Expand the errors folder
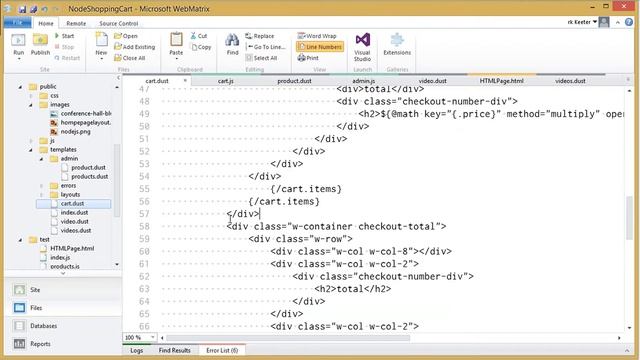The image size is (640, 360). point(42,186)
